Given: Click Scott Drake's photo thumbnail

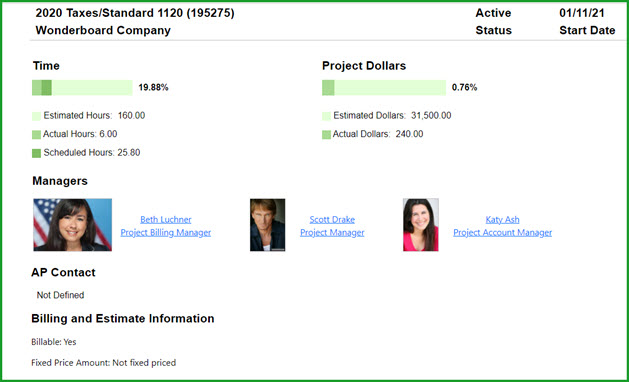Looking at the screenshot, I should click(268, 225).
